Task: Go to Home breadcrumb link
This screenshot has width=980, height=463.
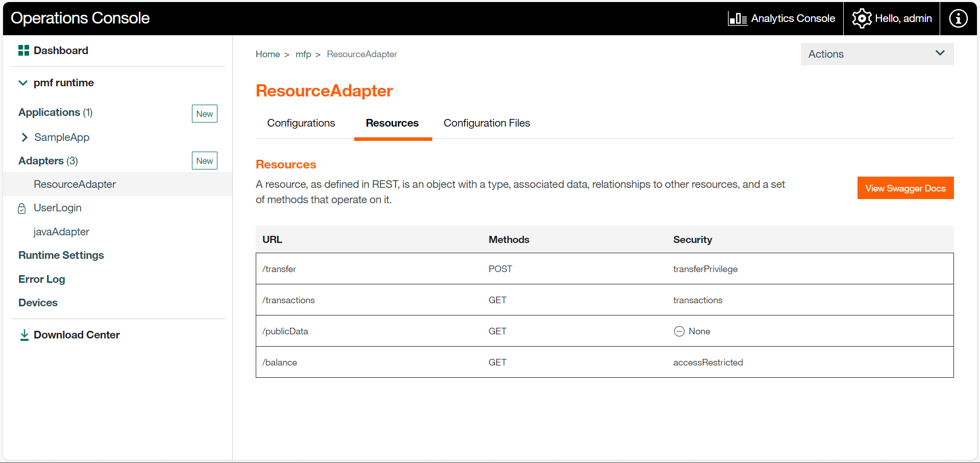Action: 267,54
